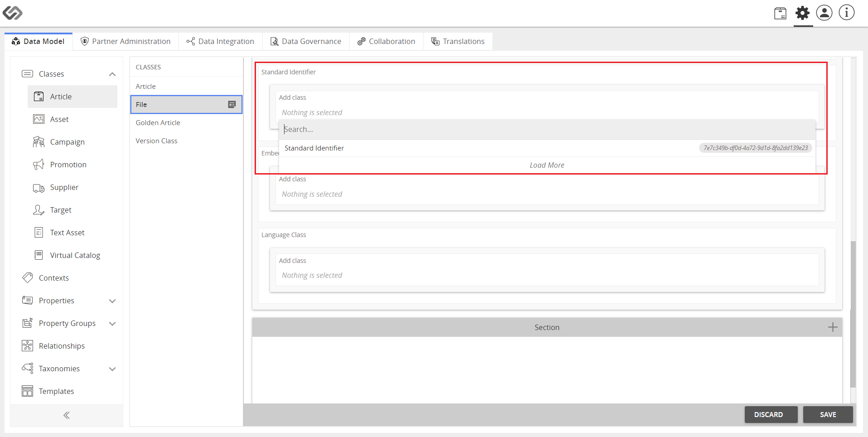Expand the Properties submenu chevron
868x437 pixels.
(112, 301)
